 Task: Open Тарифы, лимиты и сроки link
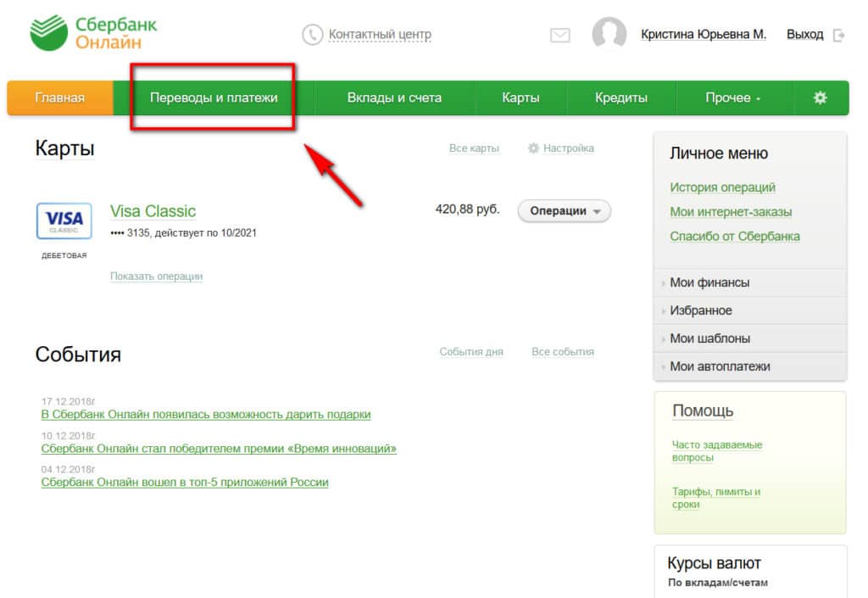click(715, 498)
